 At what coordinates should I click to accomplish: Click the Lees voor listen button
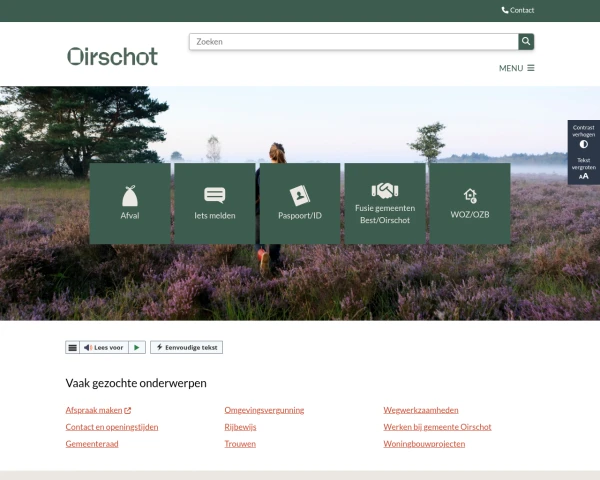pyautogui.click(x=104, y=348)
